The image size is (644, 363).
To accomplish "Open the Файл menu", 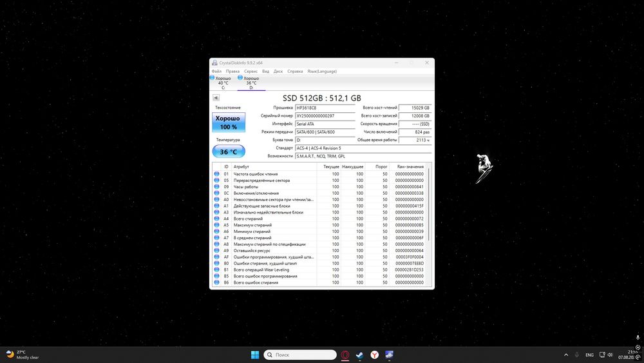I will (x=216, y=72).
